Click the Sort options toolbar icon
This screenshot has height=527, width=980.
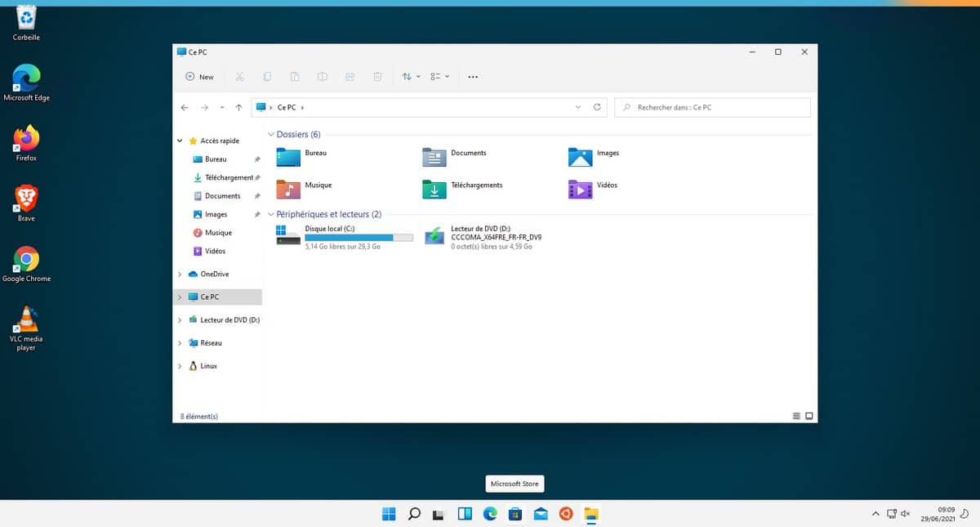point(411,77)
